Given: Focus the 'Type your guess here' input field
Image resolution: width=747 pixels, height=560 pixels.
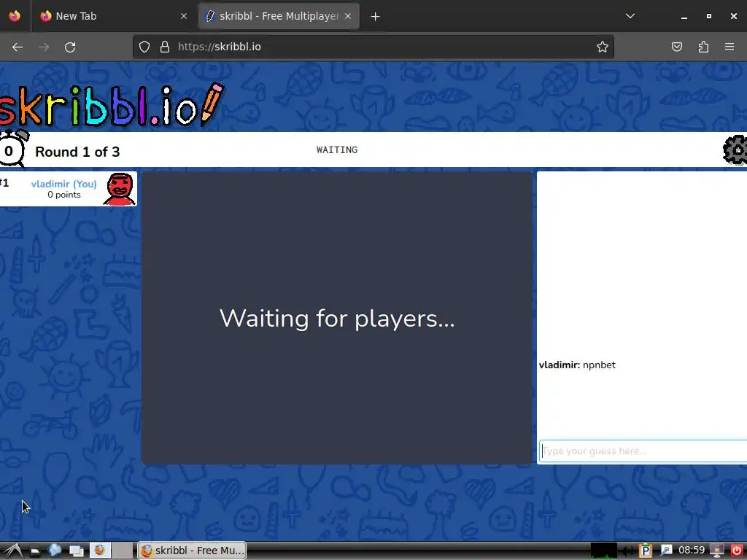Looking at the screenshot, I should pos(643,451).
